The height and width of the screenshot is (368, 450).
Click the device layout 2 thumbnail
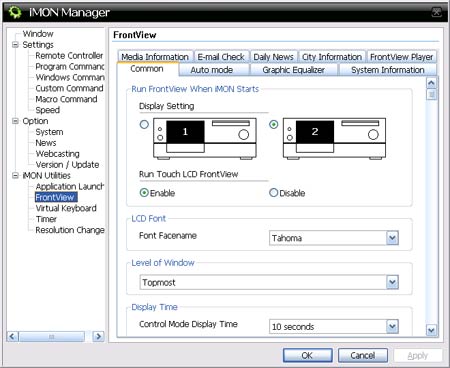tap(334, 138)
